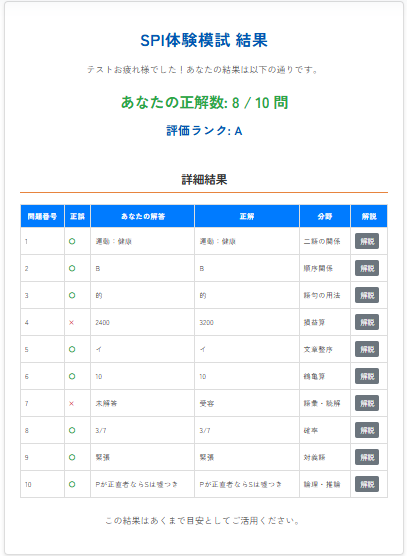Viewport: 407px width, 556px height.
Task: Click the green circle mark in row 10
Action: pos(72,484)
